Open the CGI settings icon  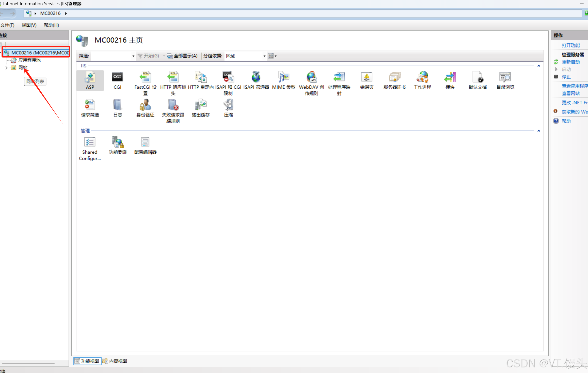117,80
